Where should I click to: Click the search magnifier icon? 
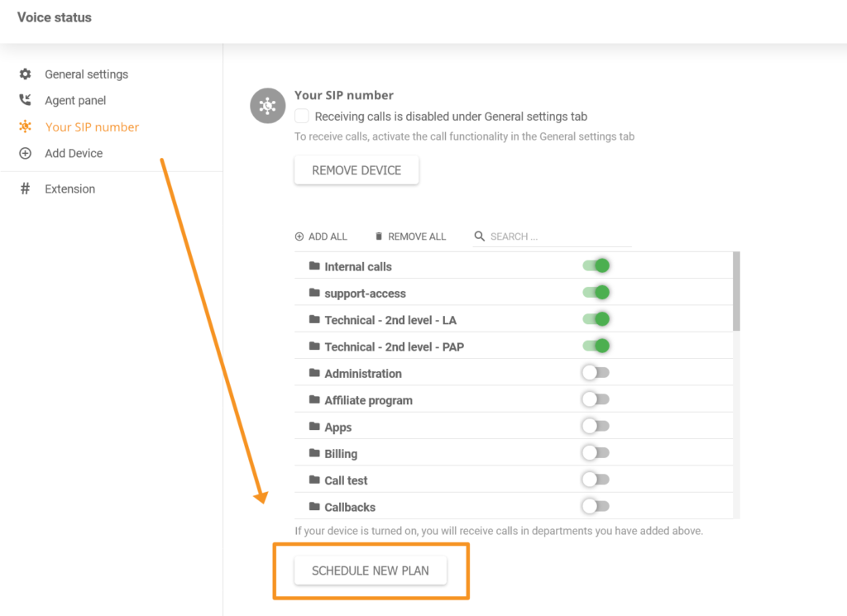click(480, 236)
